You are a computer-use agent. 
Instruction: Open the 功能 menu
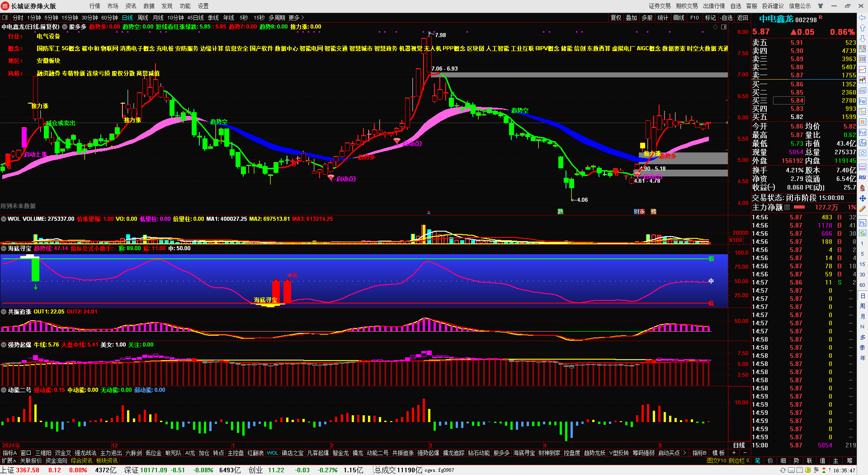point(185,6)
